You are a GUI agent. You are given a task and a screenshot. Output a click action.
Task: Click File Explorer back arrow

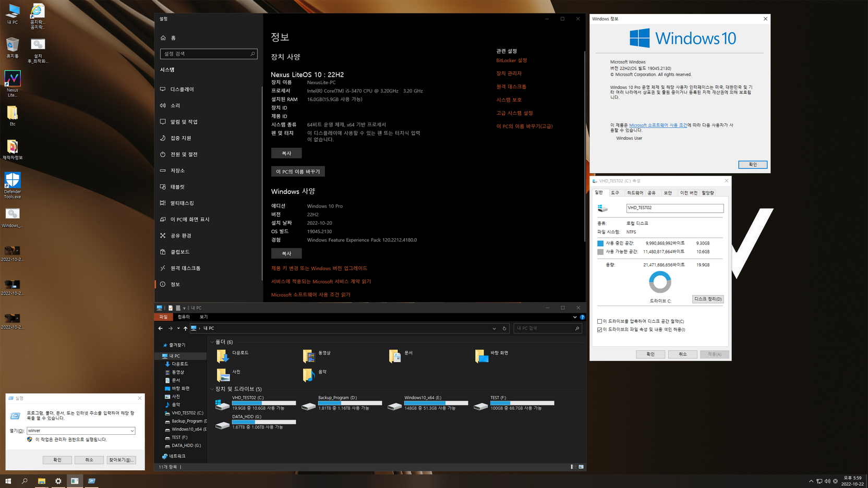[160, 328]
